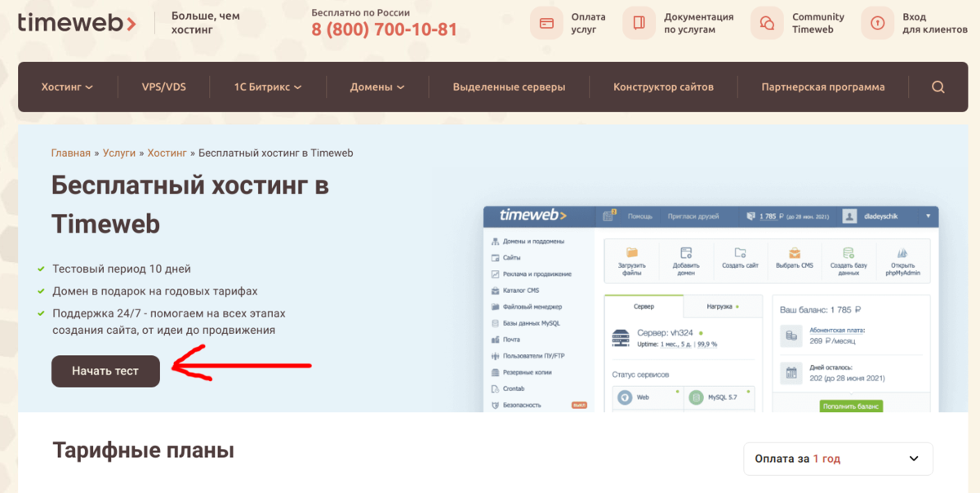Click the timeweb logo in the site header
Image resolution: width=980 pixels, height=493 pixels.
[77, 23]
